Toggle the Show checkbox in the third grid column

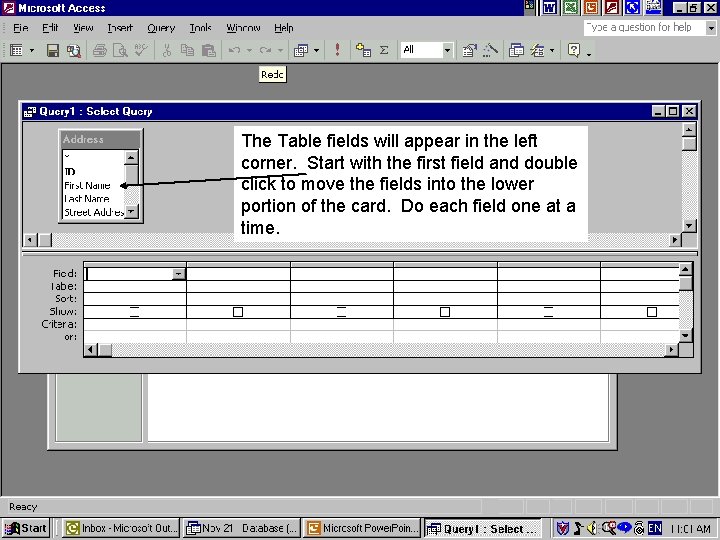(x=342, y=312)
